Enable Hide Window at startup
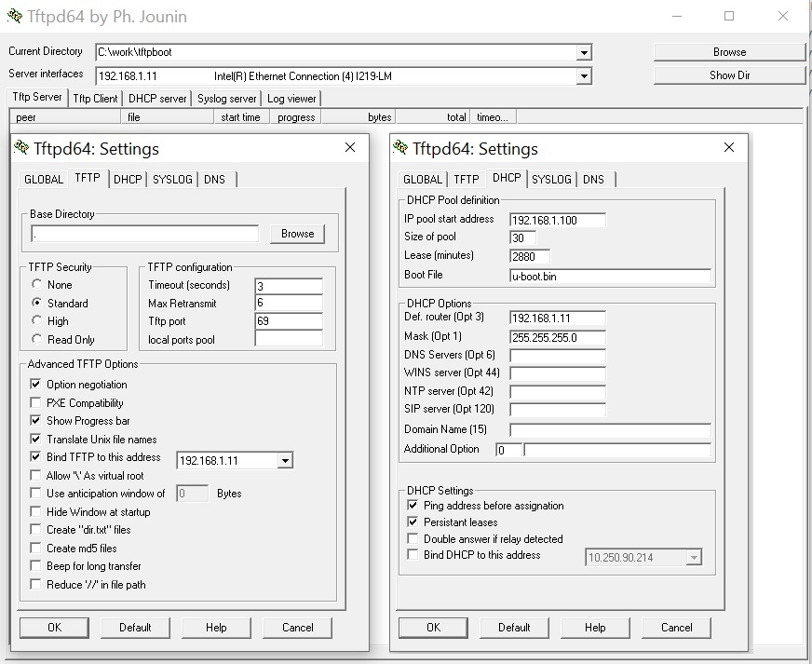 (35, 511)
